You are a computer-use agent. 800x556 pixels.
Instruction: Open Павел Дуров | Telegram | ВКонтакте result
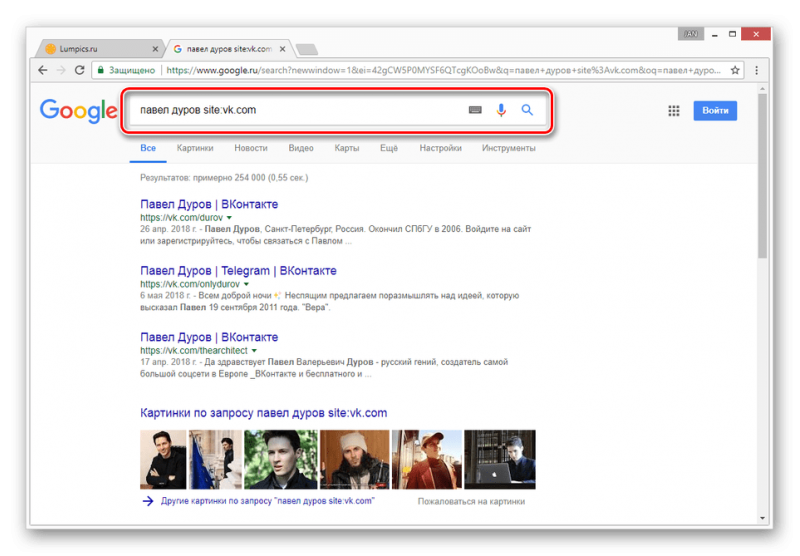point(238,271)
